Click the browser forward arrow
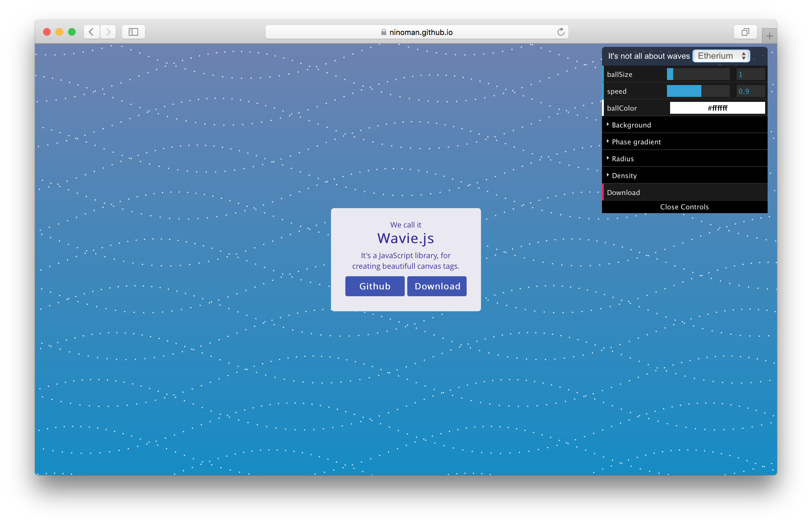The width and height of the screenshot is (812, 525). click(x=108, y=32)
